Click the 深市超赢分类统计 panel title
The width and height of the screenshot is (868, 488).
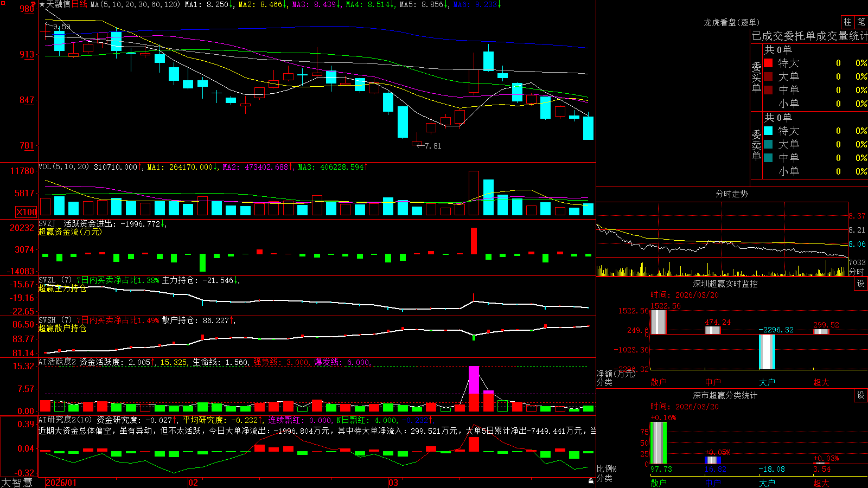[x=725, y=395]
